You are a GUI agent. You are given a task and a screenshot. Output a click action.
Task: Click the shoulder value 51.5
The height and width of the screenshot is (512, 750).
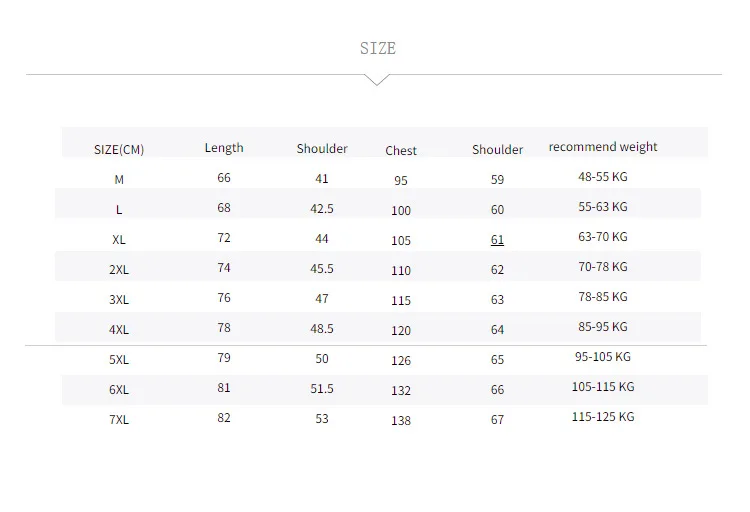click(x=322, y=389)
